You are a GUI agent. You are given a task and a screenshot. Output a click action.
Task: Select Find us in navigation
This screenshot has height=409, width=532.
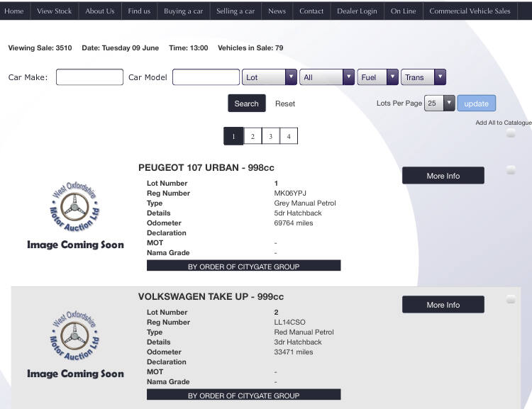(x=139, y=11)
